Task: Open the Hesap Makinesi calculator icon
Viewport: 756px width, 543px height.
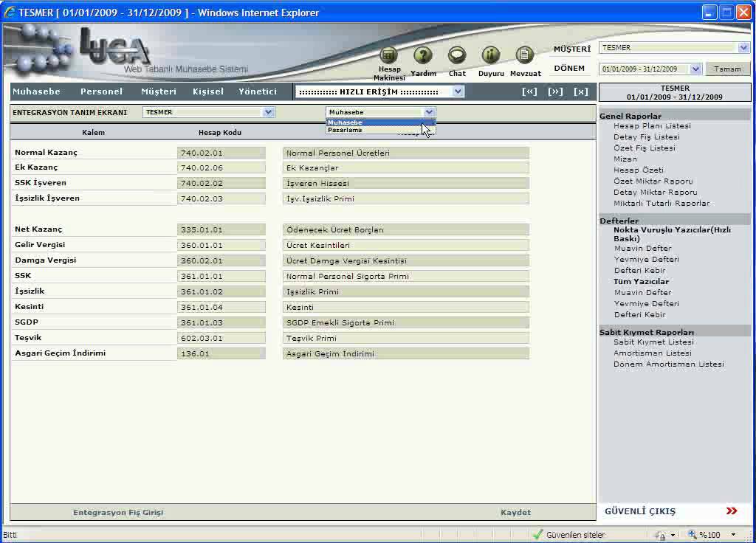Action: [388, 56]
